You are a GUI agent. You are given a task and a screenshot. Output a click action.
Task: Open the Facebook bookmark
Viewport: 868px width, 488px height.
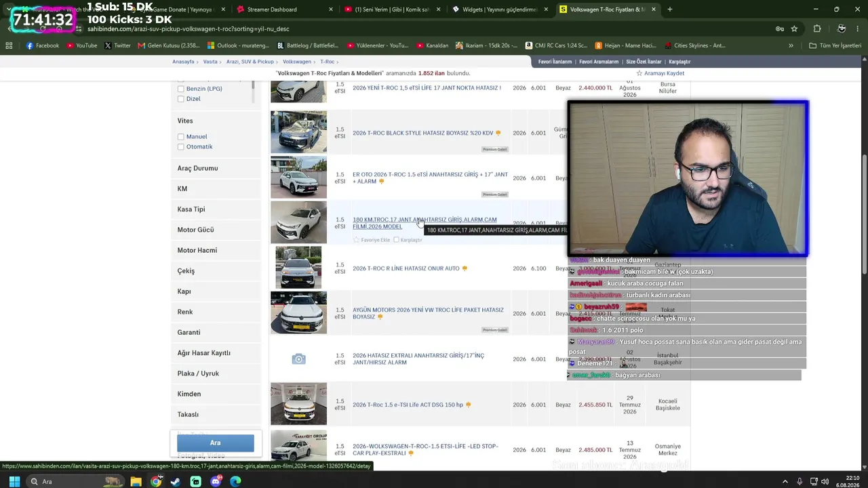click(x=43, y=45)
